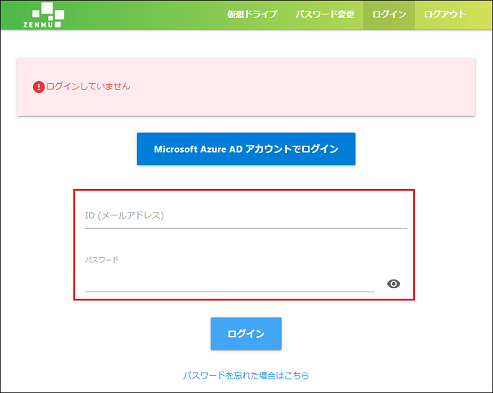Log in with Microsoft Azure AD account button
Screen dimensions: 493x393
coord(246,149)
